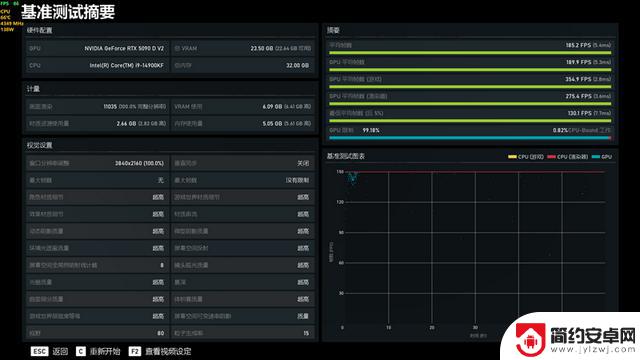Select 重新开始 to restart benchmark
The height and width of the screenshot is (360, 640).
(105, 351)
